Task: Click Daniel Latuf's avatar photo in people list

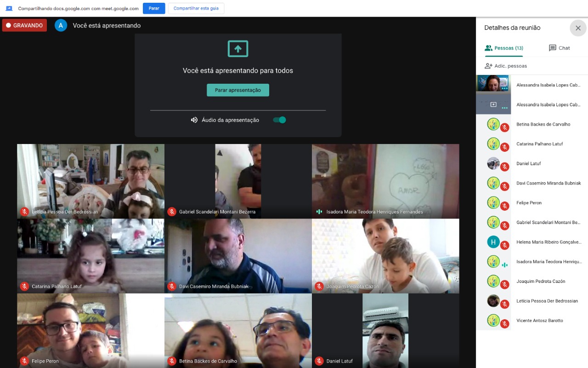Action: pyautogui.click(x=493, y=163)
